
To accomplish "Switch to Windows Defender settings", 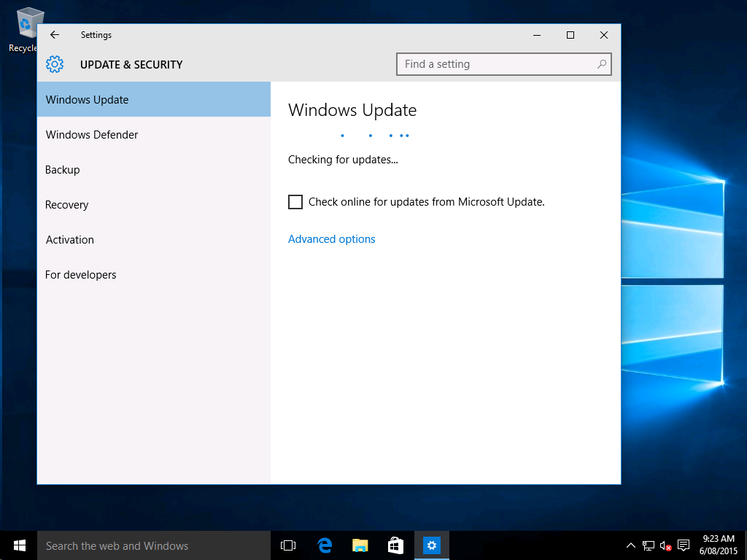I will [x=154, y=135].
